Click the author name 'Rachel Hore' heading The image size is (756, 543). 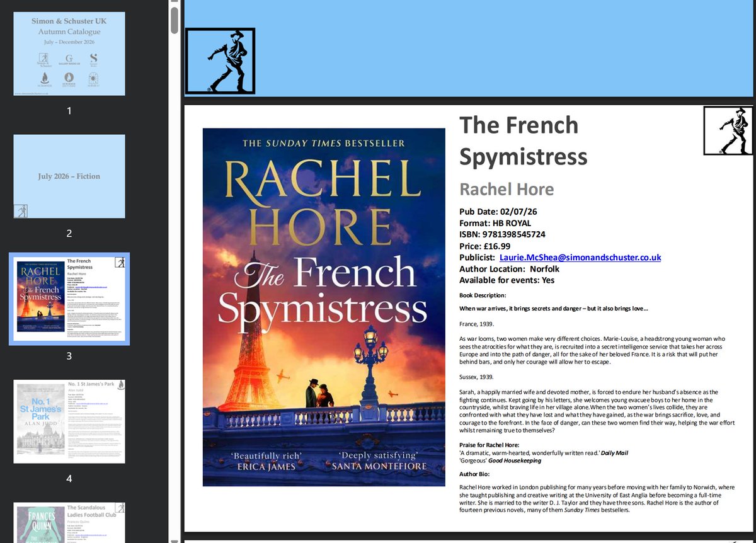pyautogui.click(x=507, y=189)
